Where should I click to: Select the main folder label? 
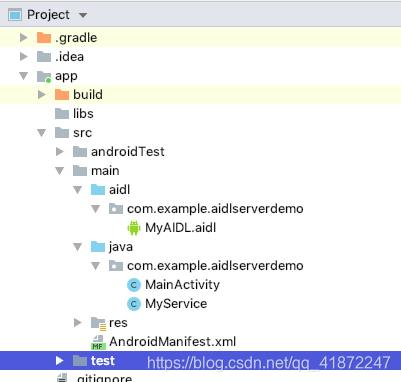(105, 171)
